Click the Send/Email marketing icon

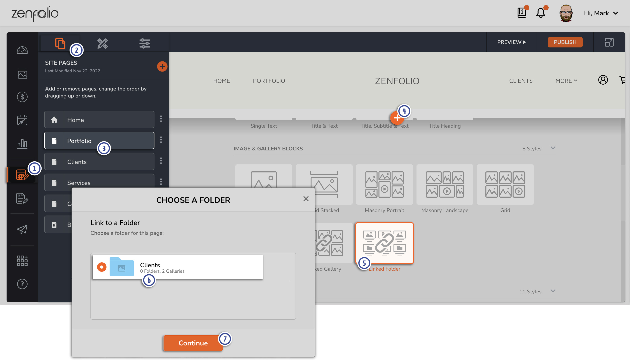[22, 230]
